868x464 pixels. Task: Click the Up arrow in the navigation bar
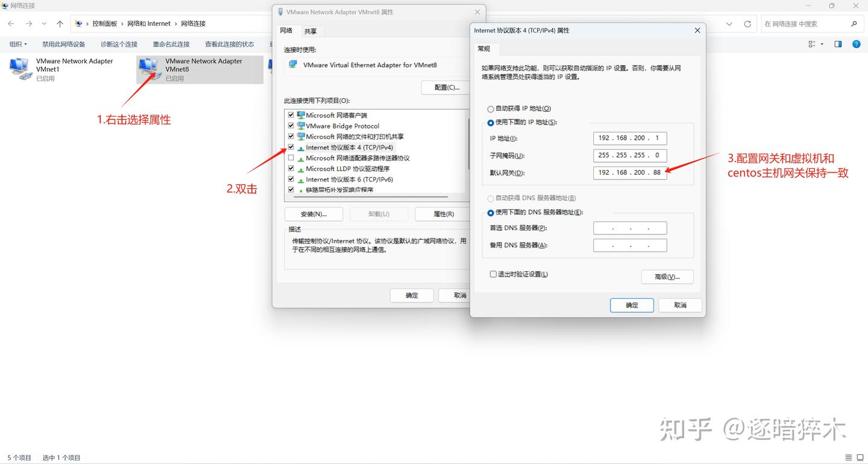point(58,24)
